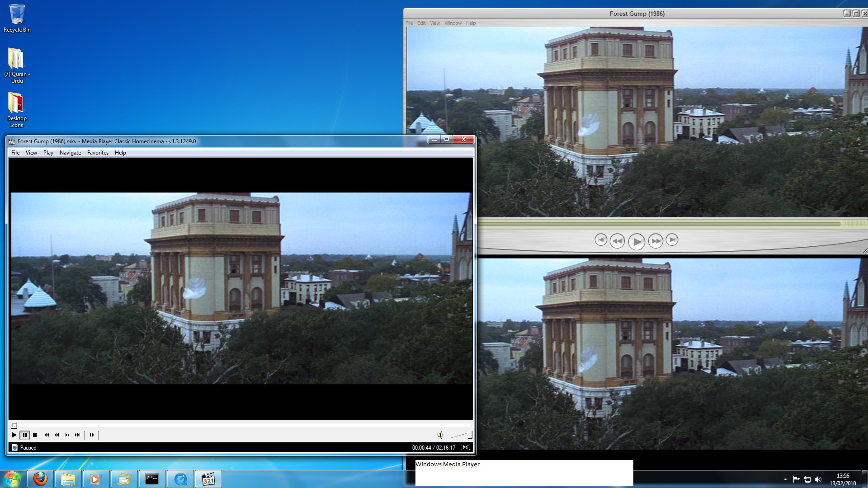Mute audio via MPC speaker icon
This screenshot has width=868, height=488.
point(440,435)
